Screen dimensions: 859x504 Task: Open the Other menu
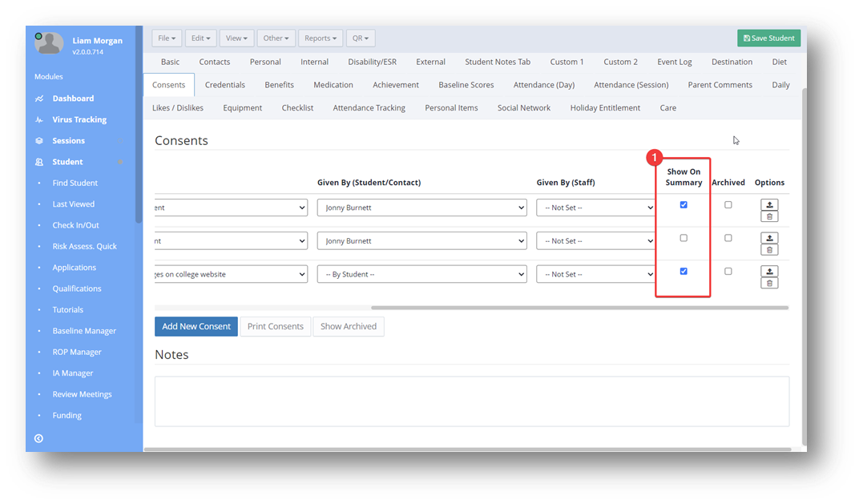pyautogui.click(x=276, y=38)
